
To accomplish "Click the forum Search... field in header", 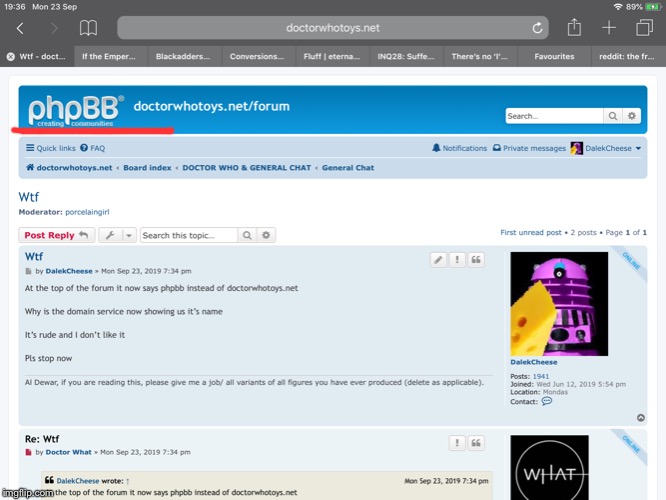I will click(x=554, y=116).
